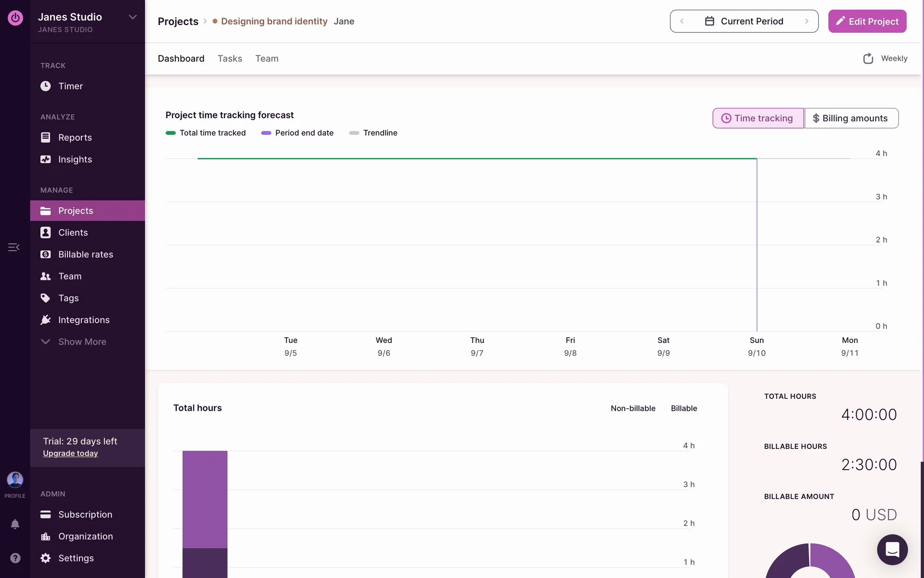This screenshot has height=578, width=924.
Task: Switch to the Team tab
Action: (267, 58)
